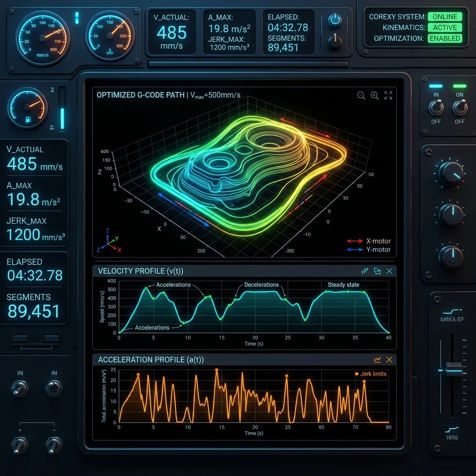476x476 pixels.
Task: Flip the toggle switch under the minus sign
Action: click(x=54, y=445)
